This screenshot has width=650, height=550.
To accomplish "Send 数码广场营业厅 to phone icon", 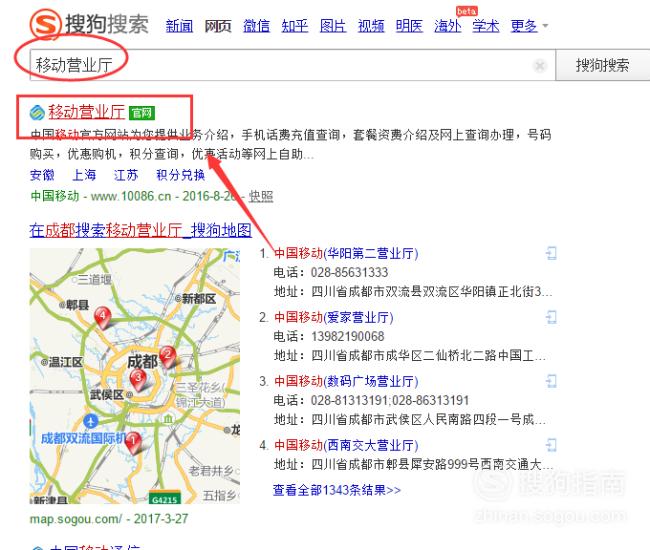I will coord(551,381).
